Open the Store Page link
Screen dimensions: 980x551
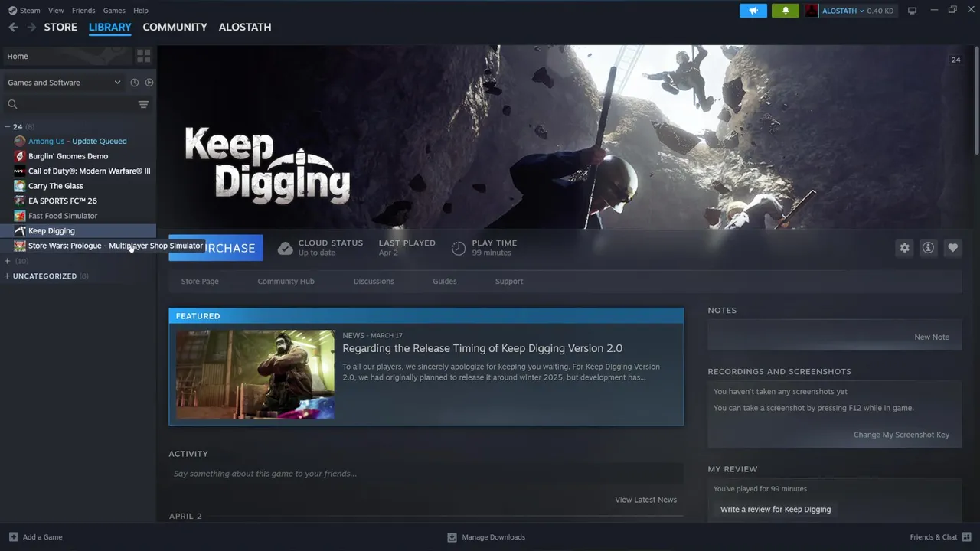(x=200, y=282)
